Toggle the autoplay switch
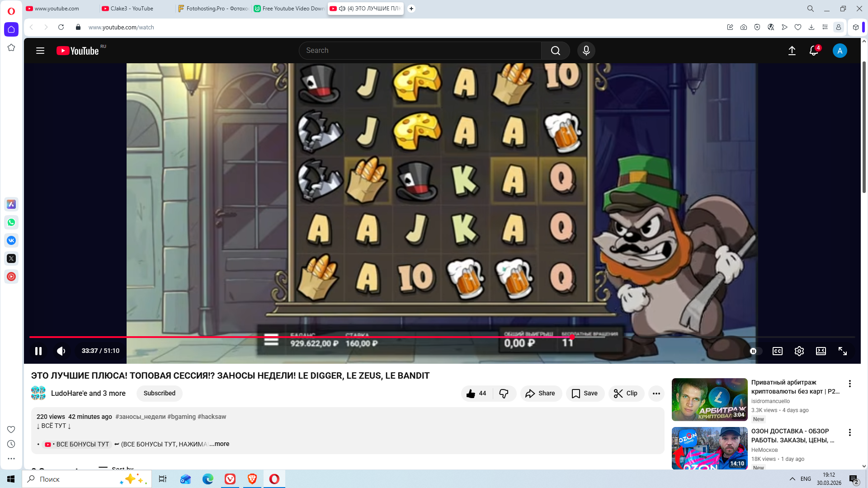 click(x=755, y=351)
